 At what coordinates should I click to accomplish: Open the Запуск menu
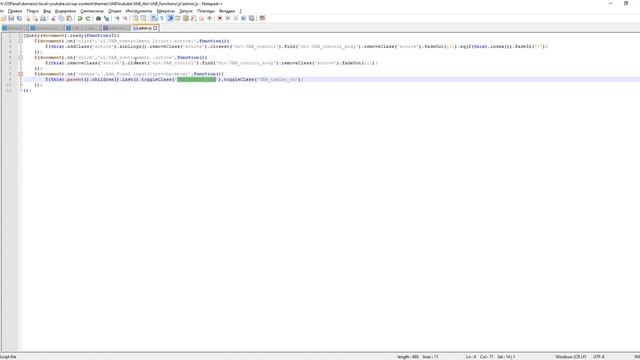186,11
